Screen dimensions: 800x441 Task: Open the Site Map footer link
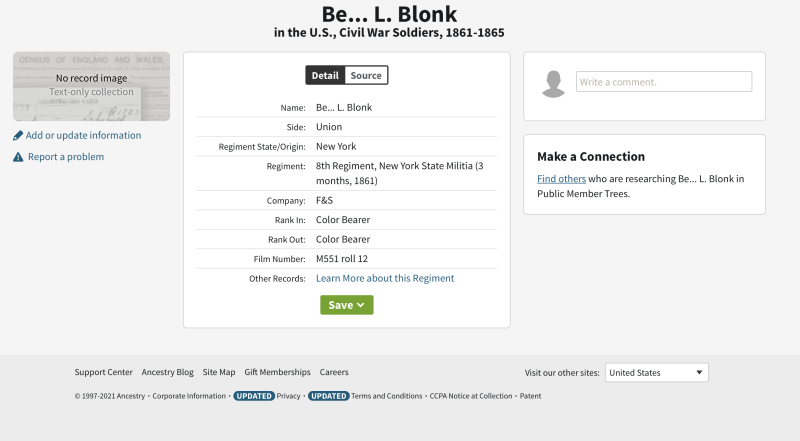click(x=219, y=372)
